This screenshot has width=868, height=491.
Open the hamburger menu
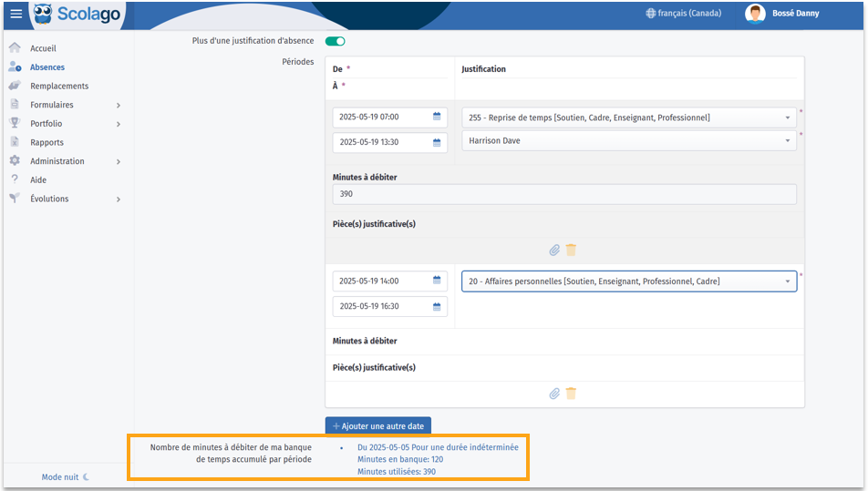point(16,14)
